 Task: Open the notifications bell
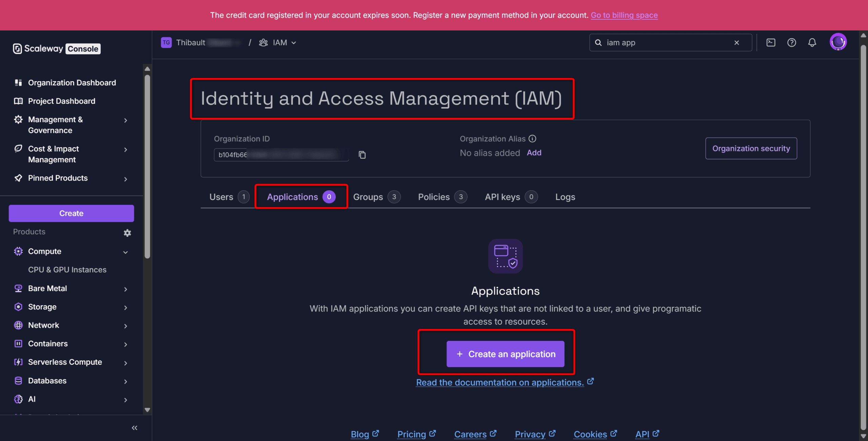pos(812,42)
